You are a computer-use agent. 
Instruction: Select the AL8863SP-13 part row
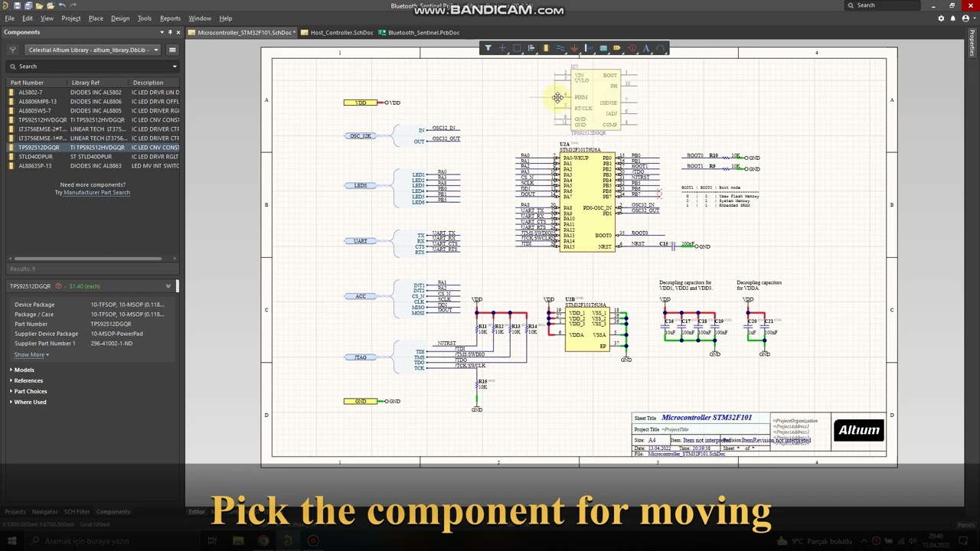[x=93, y=166]
